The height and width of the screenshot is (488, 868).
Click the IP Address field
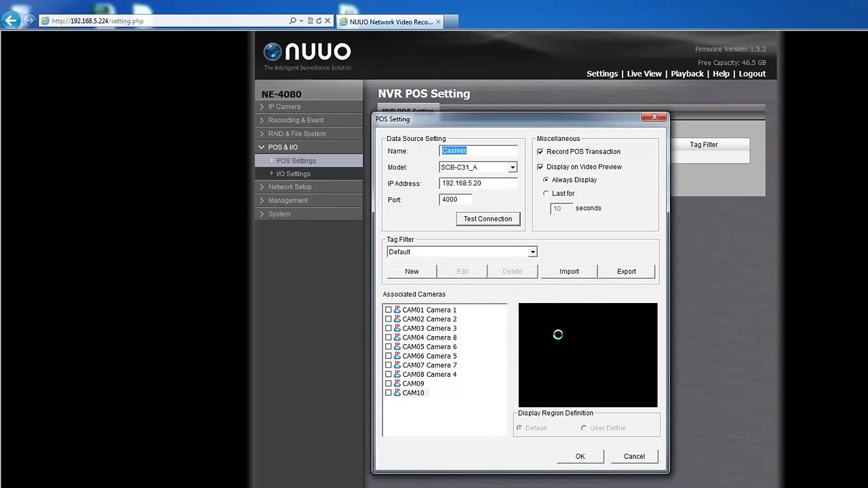[478, 183]
